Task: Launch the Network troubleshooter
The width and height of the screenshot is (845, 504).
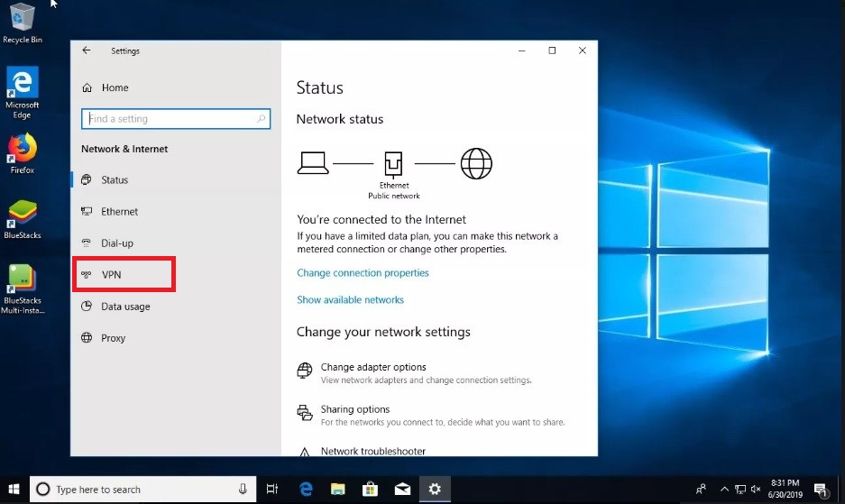Action: coord(372,451)
